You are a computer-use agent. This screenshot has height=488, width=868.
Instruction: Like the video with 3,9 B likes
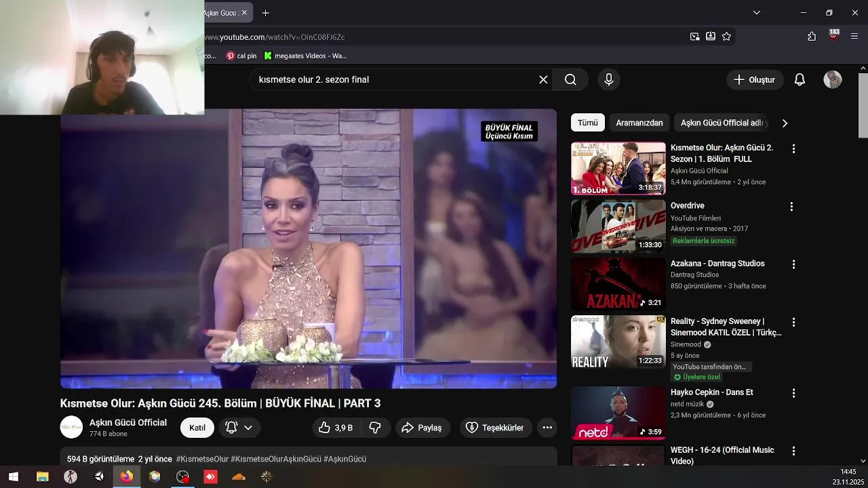coord(336,428)
